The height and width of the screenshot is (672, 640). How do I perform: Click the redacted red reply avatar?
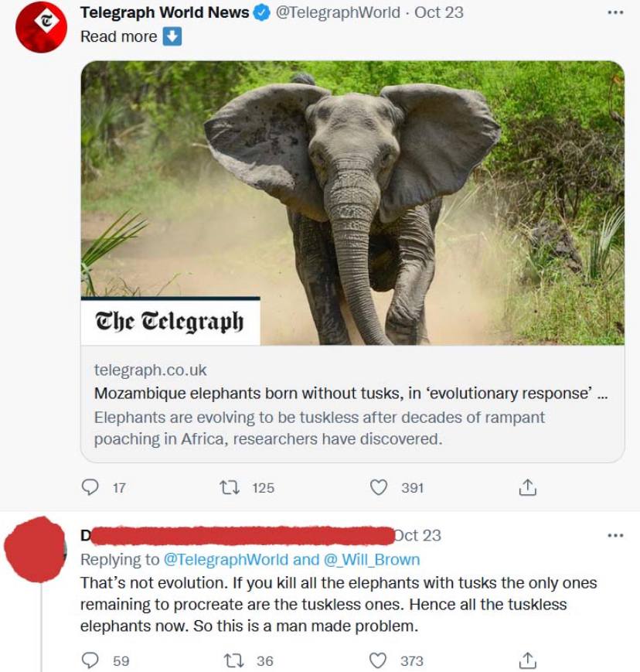[35, 550]
